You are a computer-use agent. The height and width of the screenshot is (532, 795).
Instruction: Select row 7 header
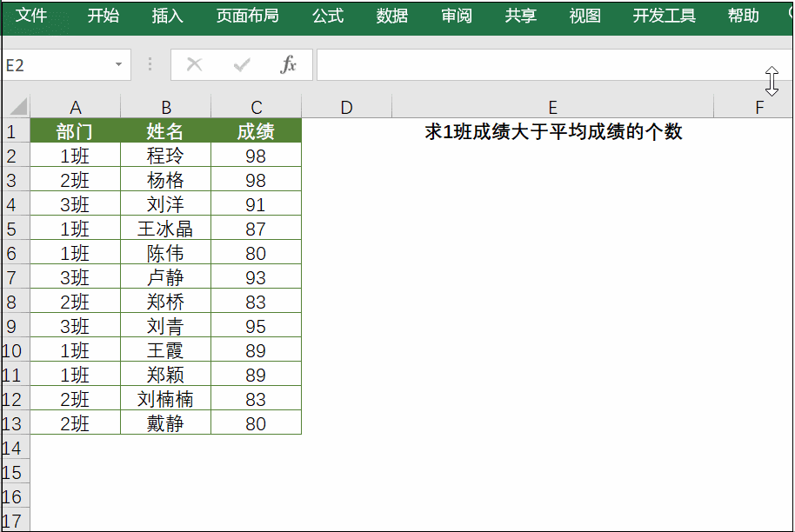click(x=16, y=277)
